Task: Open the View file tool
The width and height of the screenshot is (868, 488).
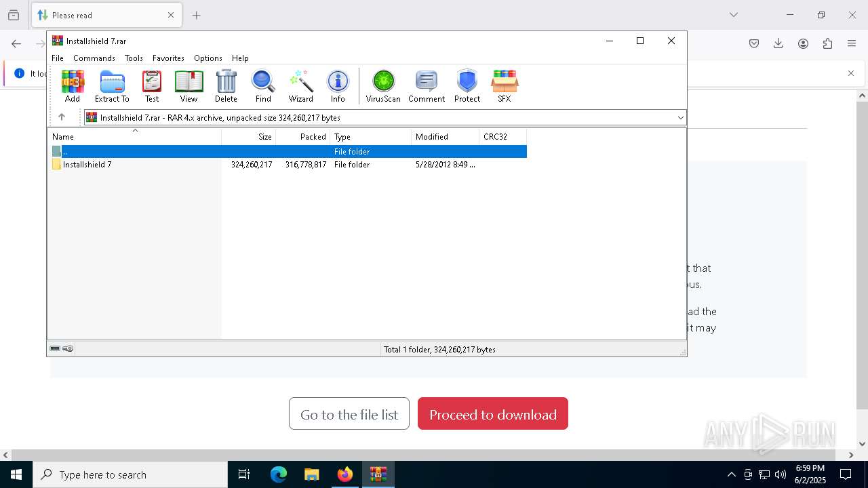Action: [189, 86]
